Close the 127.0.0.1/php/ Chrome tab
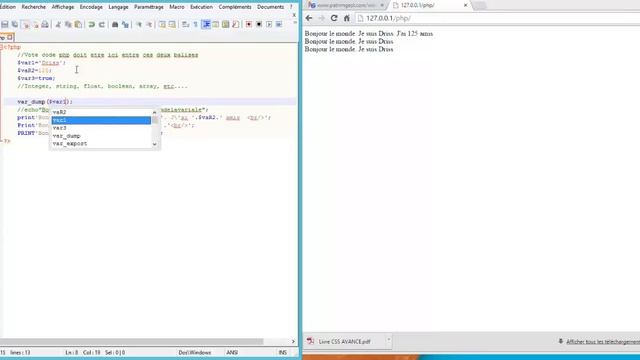This screenshot has height=360, width=640. 465,5
